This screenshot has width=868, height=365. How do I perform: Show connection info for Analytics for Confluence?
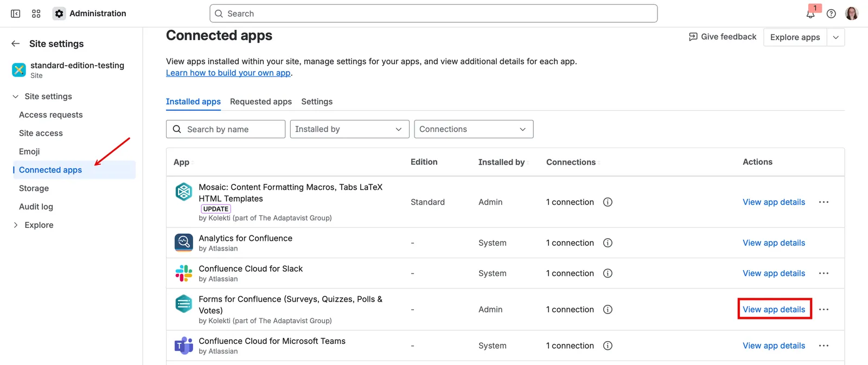tap(608, 242)
